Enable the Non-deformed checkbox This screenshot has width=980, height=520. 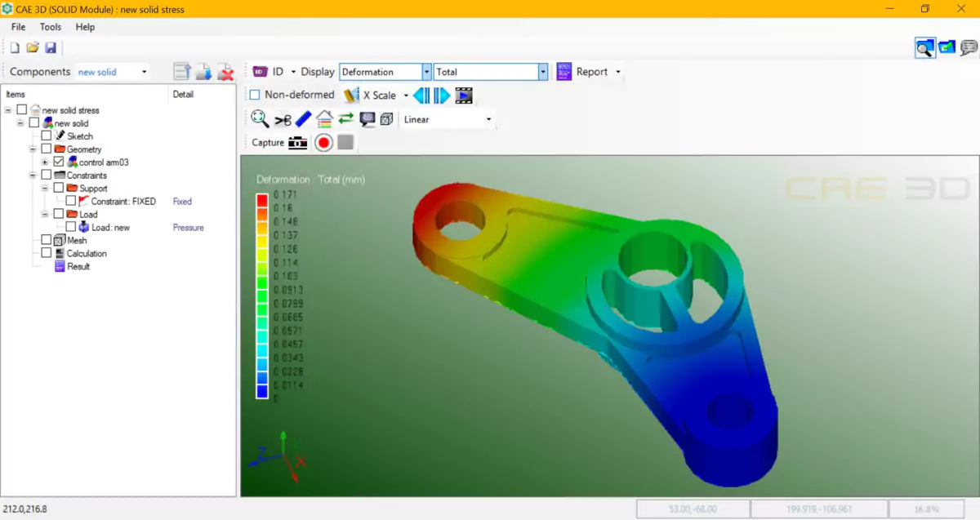point(256,95)
